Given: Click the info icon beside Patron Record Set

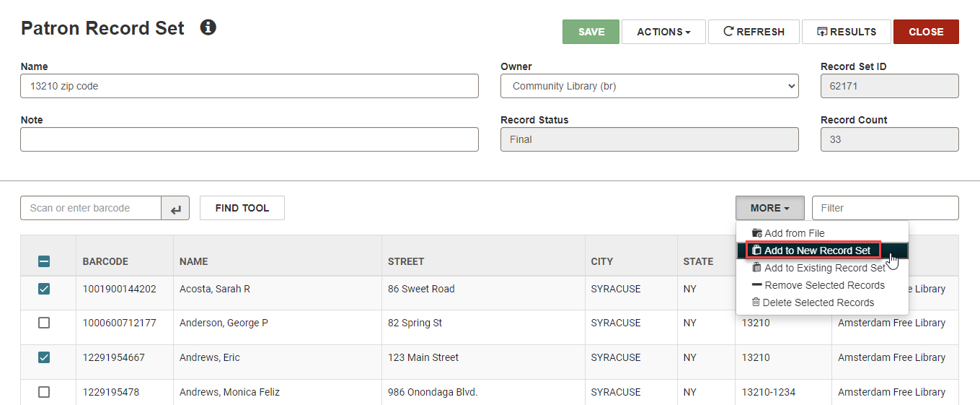Looking at the screenshot, I should pyautogui.click(x=208, y=28).
